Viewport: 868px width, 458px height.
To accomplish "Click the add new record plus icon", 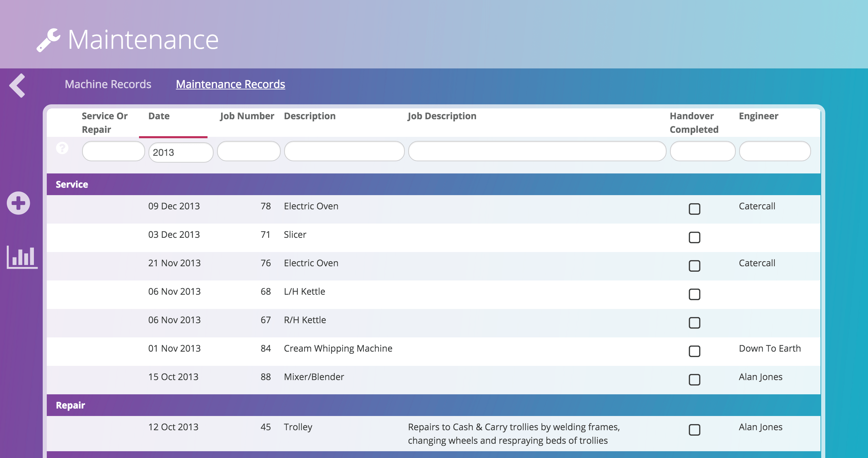I will (19, 203).
